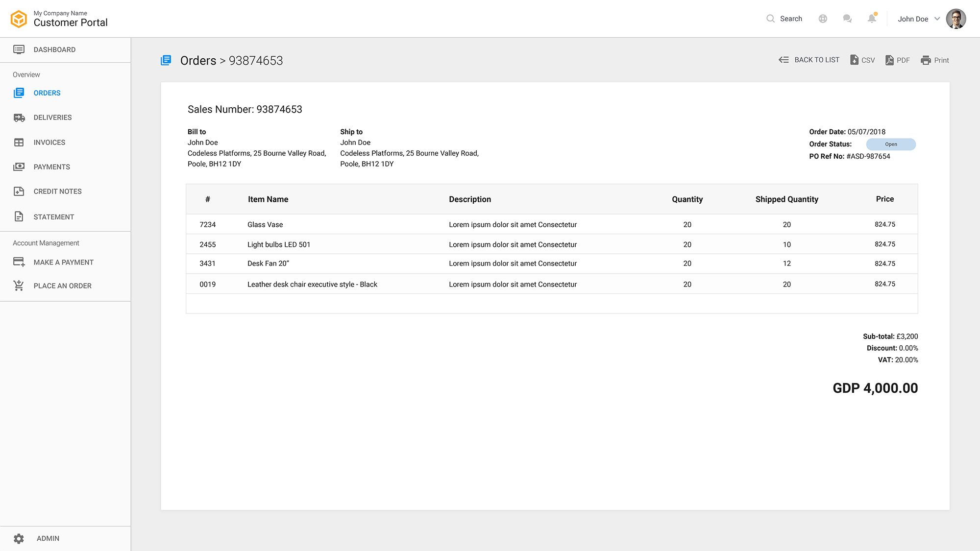
Task: Open Deliveries in the sidebar
Action: coord(52,118)
